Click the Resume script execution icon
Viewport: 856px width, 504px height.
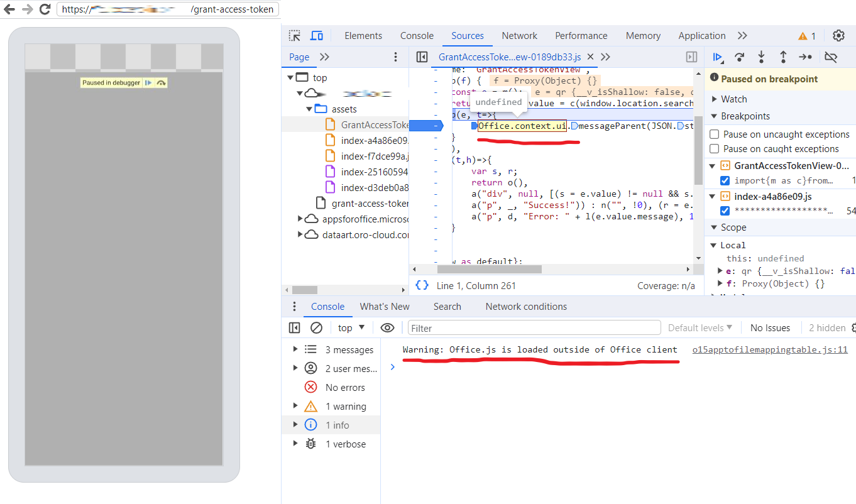click(718, 57)
